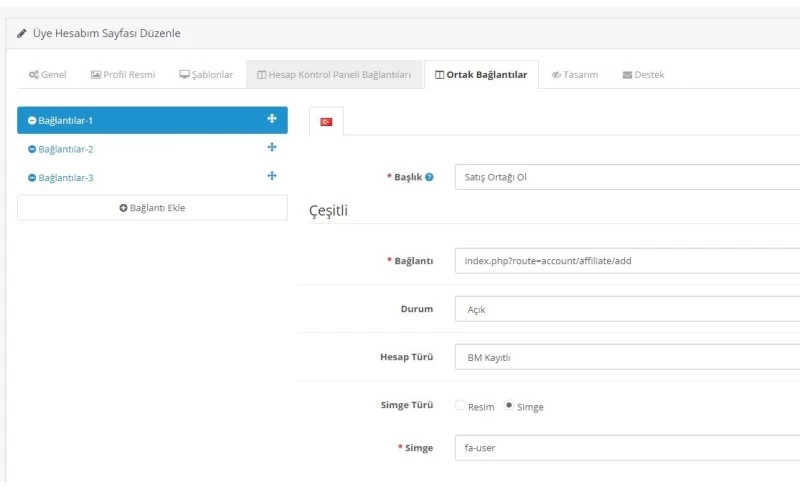Click move handle icon of Bağlantılar-2
Viewport: 800px width, 490px height.
pos(272,147)
